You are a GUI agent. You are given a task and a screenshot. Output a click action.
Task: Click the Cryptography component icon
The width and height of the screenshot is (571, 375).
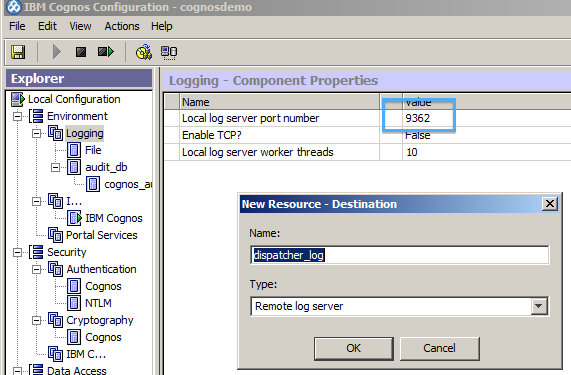point(55,320)
